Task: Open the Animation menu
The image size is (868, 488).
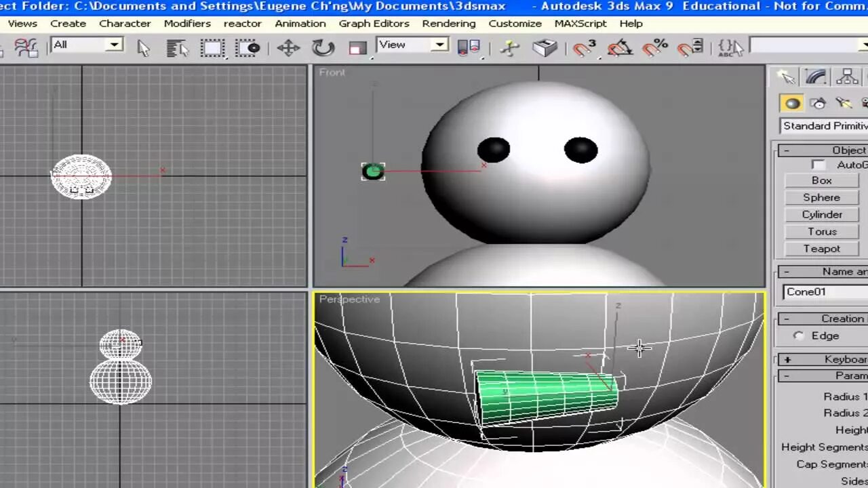Action: click(300, 23)
